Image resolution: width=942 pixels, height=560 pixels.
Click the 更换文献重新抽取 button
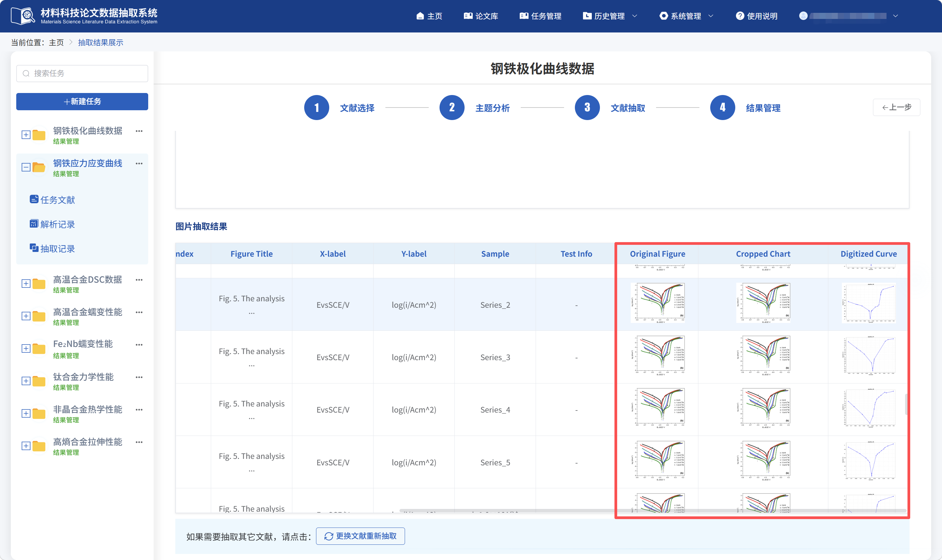pos(360,536)
